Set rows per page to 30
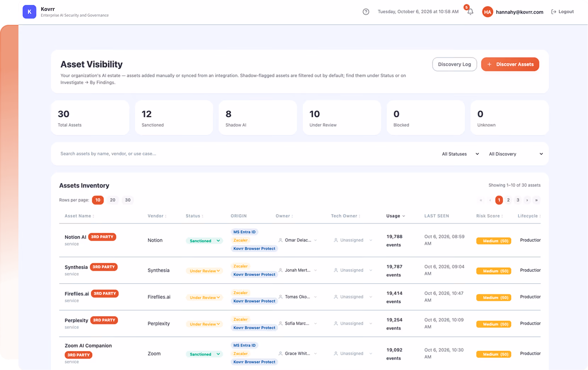 click(128, 200)
